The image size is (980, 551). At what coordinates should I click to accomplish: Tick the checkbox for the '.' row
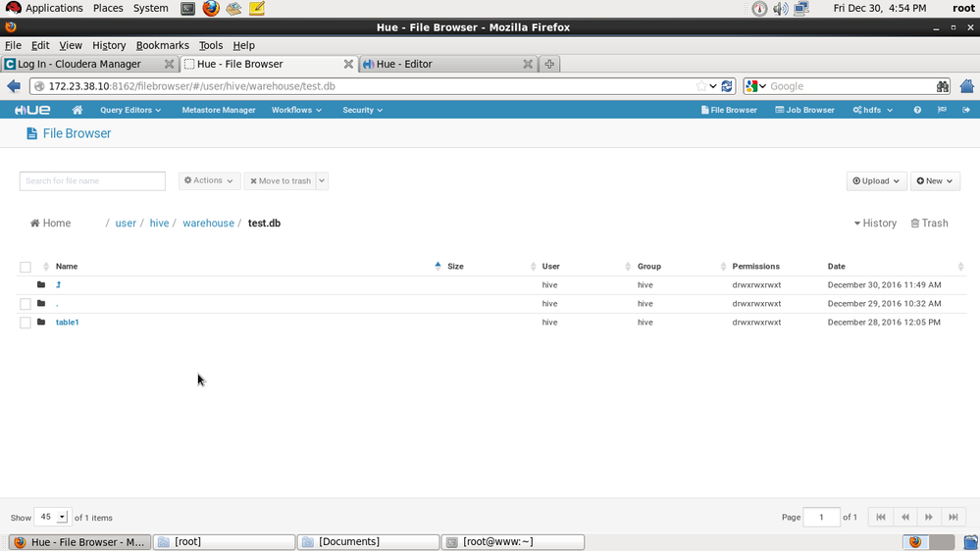pyautogui.click(x=25, y=304)
